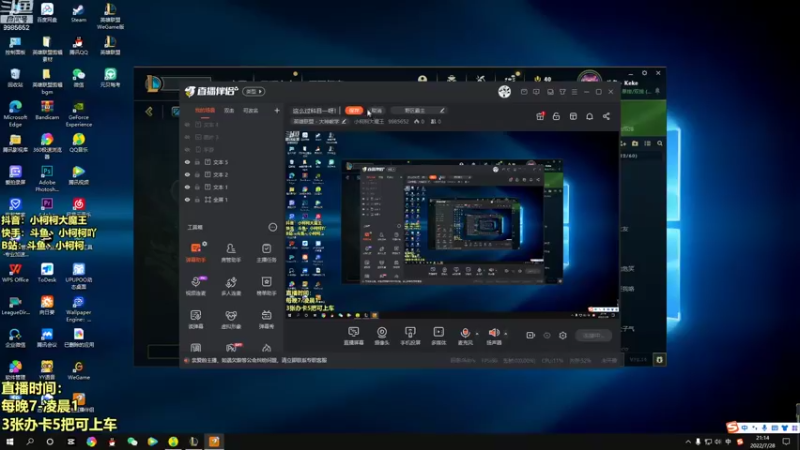
Task: Open the WPS Office desktop shortcut
Action: (x=15, y=273)
